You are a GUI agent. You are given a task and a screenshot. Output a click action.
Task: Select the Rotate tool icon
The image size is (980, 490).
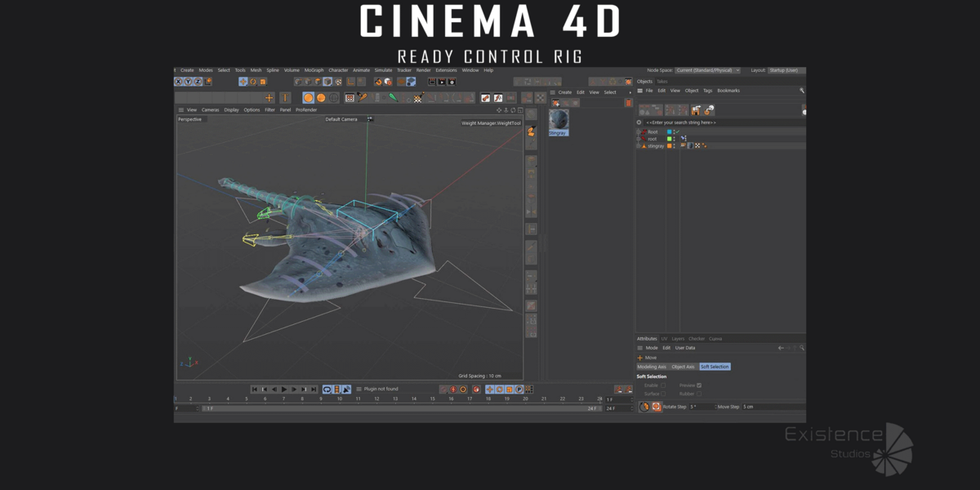tap(253, 82)
